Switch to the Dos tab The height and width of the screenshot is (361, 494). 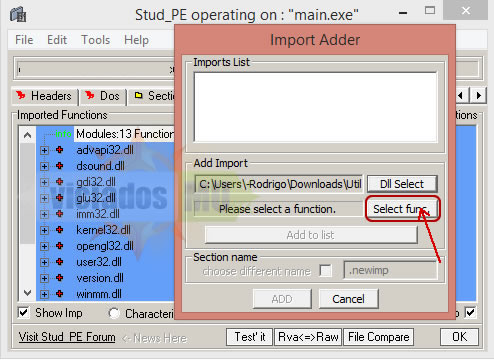point(102,96)
